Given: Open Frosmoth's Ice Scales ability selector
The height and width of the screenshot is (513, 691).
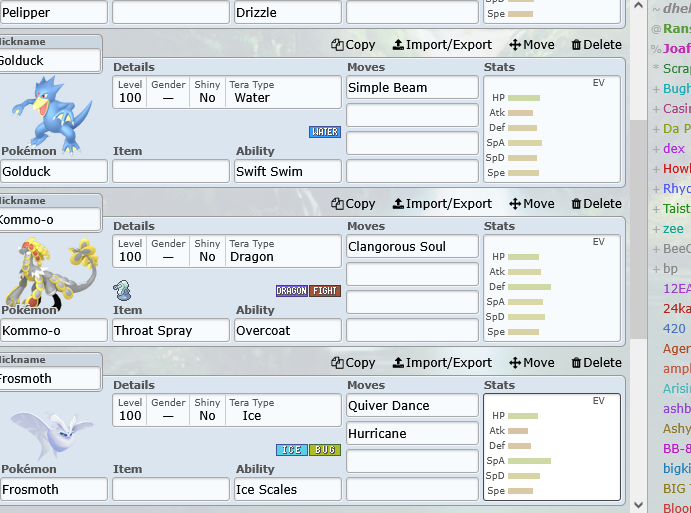Looking at the screenshot, I should pyautogui.click(x=288, y=489).
